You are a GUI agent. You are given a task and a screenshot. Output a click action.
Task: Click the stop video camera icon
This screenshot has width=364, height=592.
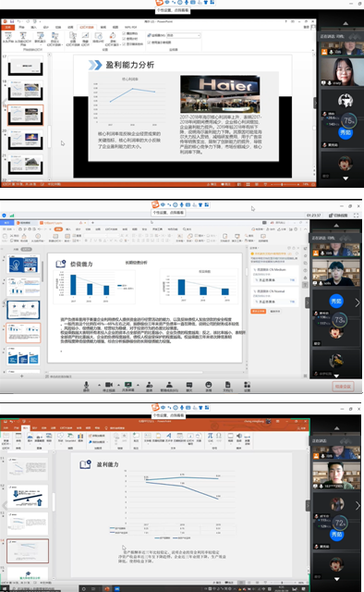click(109, 385)
